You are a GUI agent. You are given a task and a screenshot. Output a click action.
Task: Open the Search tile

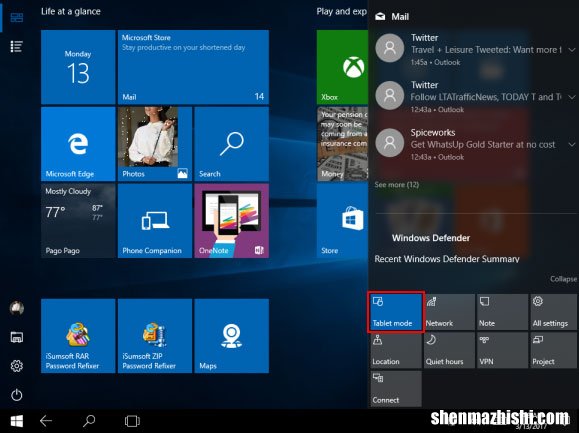point(232,144)
